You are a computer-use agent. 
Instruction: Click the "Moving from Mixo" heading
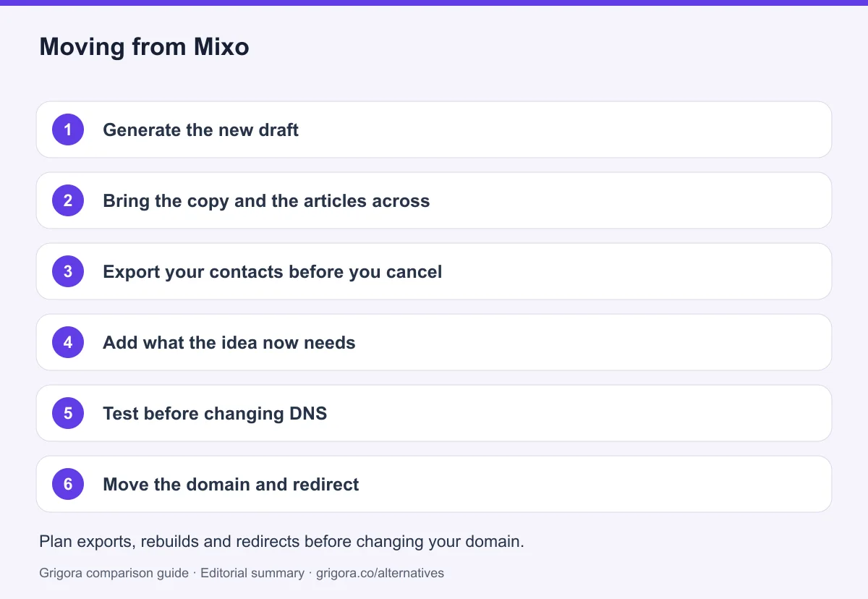tap(144, 47)
